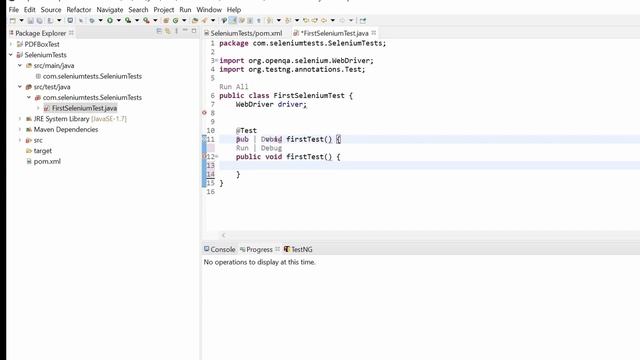Click the empty line 13 in the editor
This screenshot has height=360, width=640.
tap(429, 165)
